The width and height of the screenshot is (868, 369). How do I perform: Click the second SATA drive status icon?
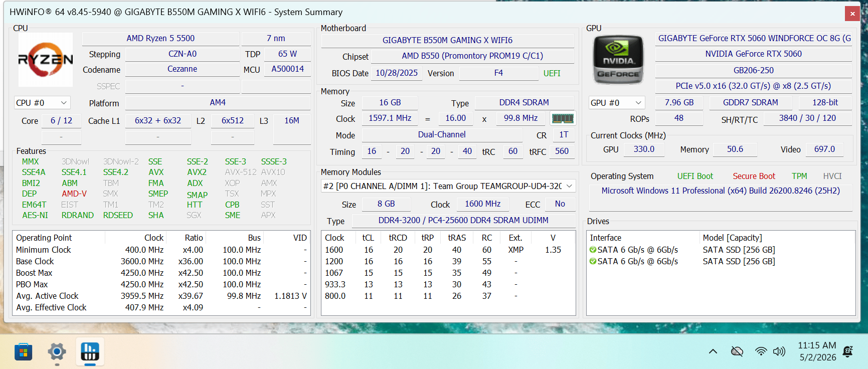coord(593,261)
